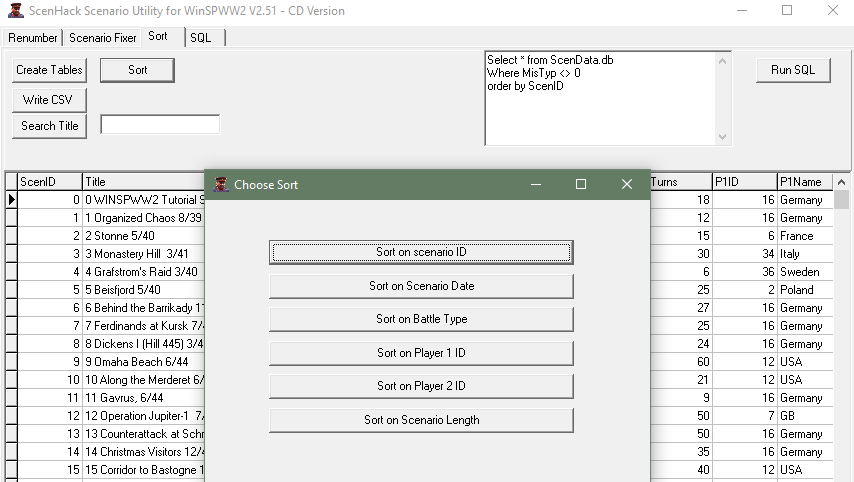Choose Sort on scenario ID
The image size is (854, 482).
click(421, 252)
